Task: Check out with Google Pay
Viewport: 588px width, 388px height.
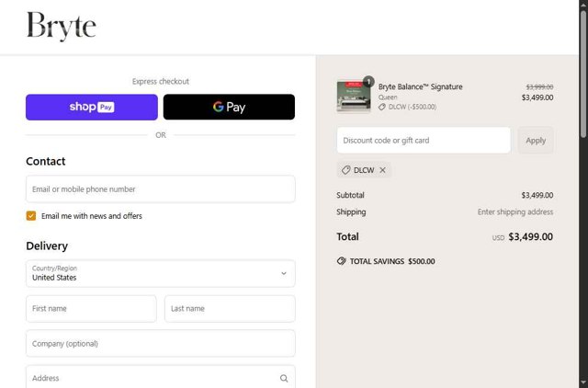Action: coord(229,108)
